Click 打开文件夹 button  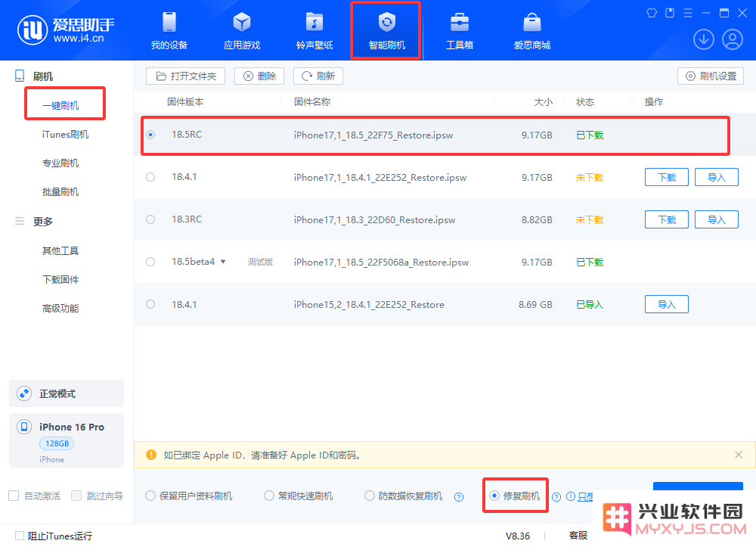(x=186, y=76)
